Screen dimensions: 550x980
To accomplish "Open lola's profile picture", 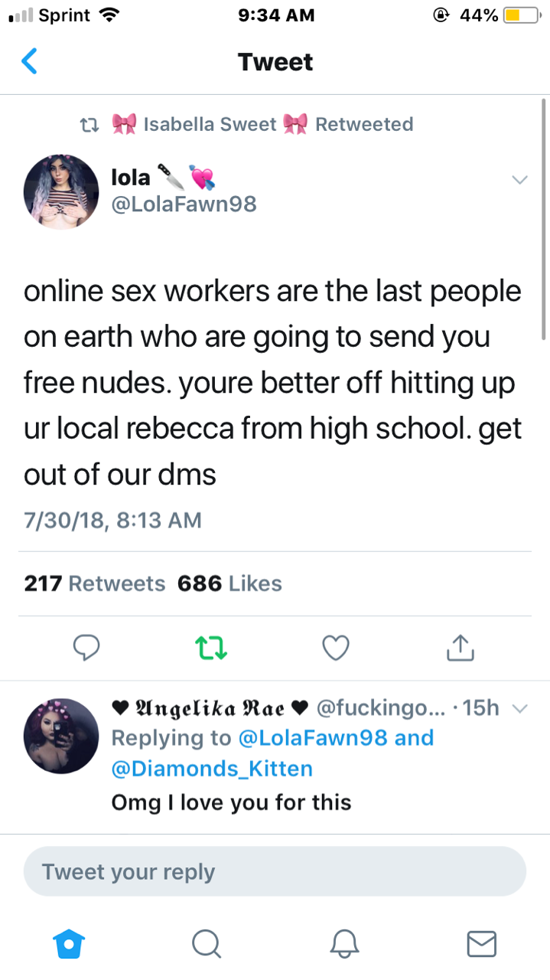I will [x=61, y=191].
